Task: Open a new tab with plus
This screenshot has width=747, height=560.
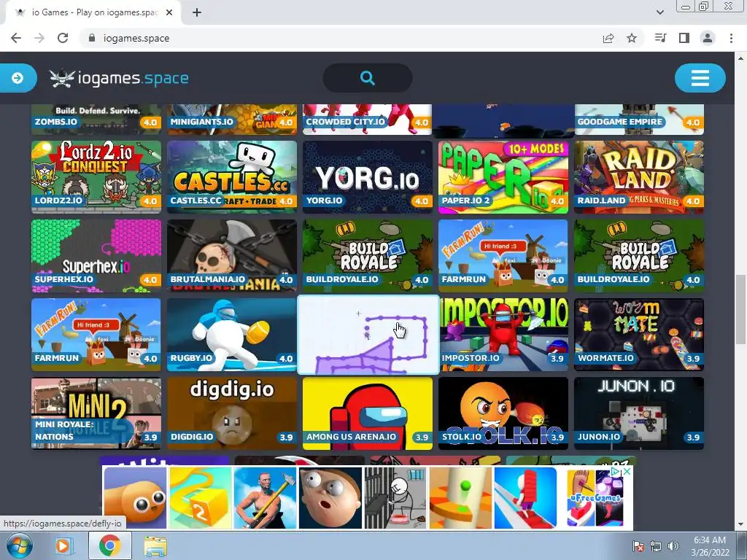Action: pyautogui.click(x=197, y=12)
